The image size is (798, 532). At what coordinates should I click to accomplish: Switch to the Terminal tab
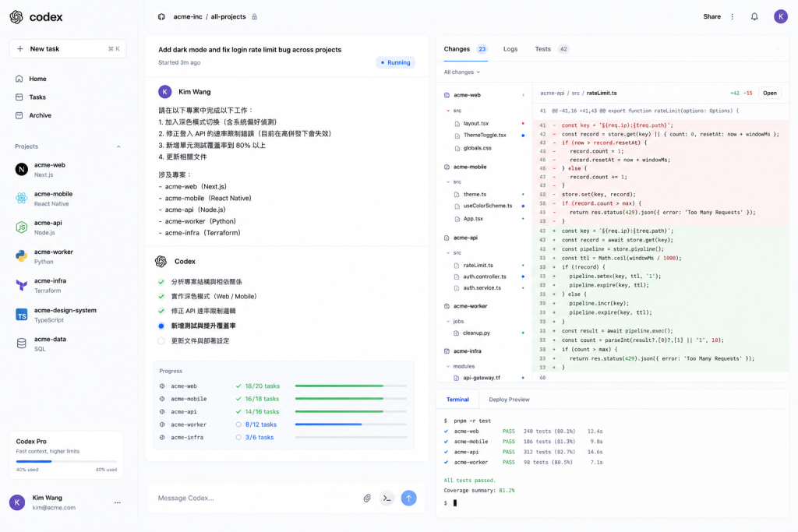click(x=457, y=400)
